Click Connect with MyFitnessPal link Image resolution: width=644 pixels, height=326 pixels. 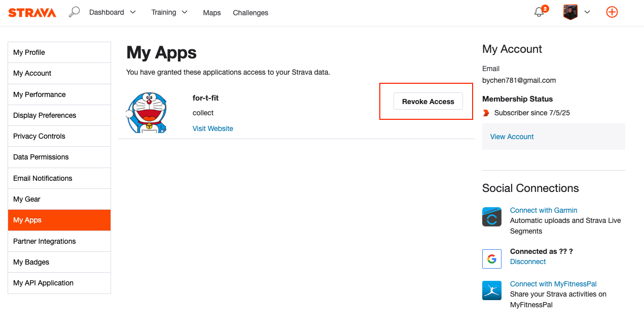553,284
